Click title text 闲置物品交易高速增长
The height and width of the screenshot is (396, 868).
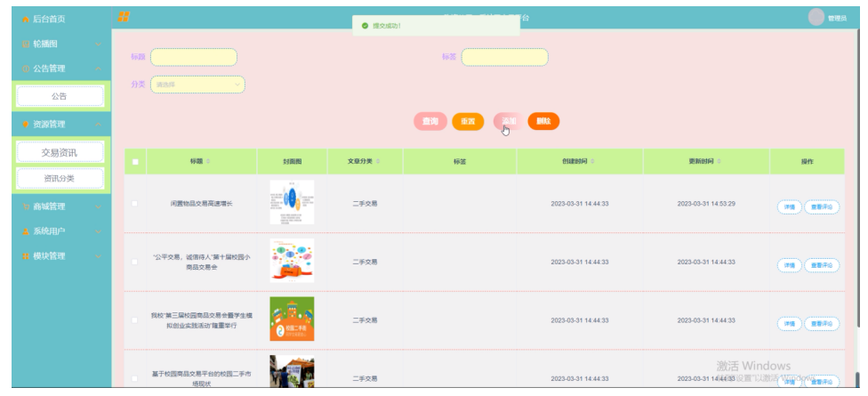coord(202,204)
